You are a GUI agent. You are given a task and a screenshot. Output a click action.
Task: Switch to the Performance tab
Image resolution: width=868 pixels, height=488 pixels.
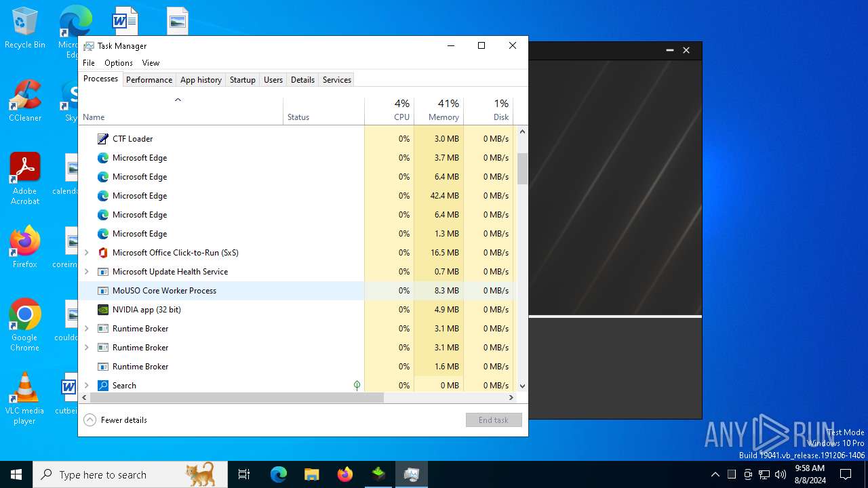click(x=149, y=80)
